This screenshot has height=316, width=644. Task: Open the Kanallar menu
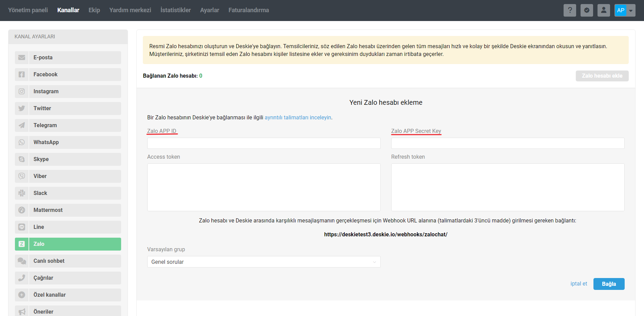[x=68, y=10]
